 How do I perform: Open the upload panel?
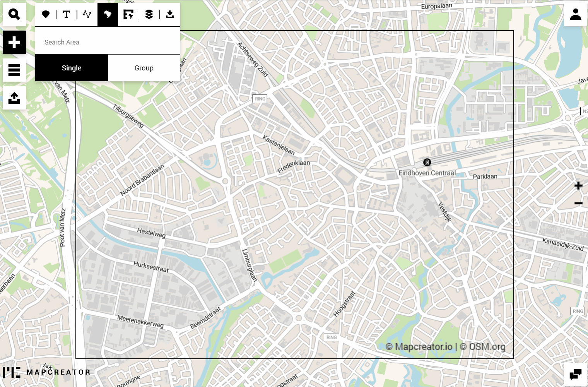click(14, 98)
